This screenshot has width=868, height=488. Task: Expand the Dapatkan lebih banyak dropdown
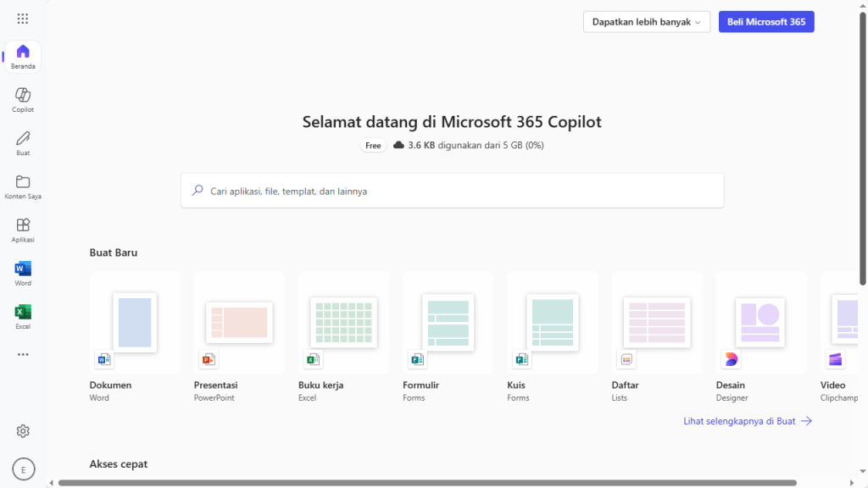tap(646, 22)
